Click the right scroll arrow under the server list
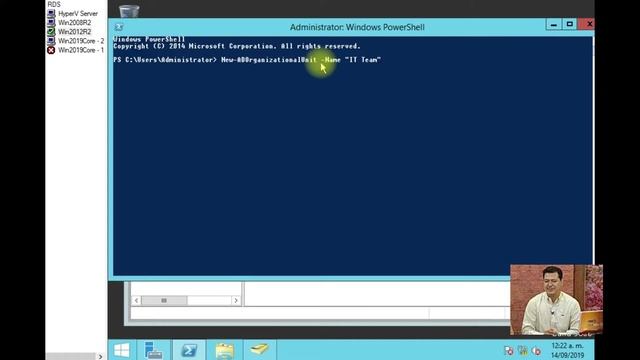 100,356
